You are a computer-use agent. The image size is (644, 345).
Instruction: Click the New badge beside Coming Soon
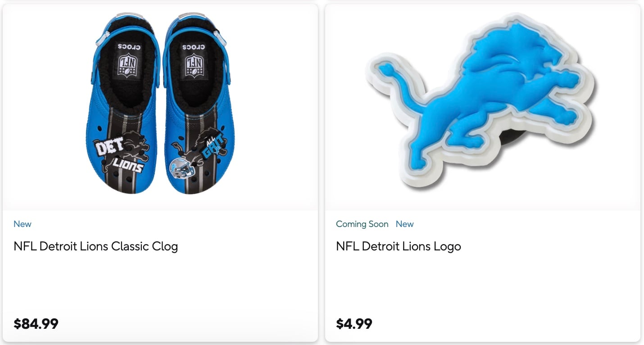pyautogui.click(x=404, y=224)
